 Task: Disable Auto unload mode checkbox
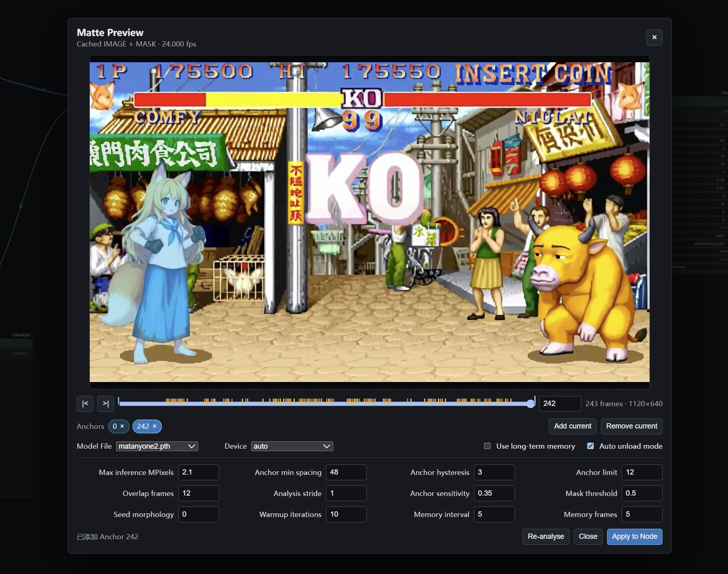click(590, 446)
